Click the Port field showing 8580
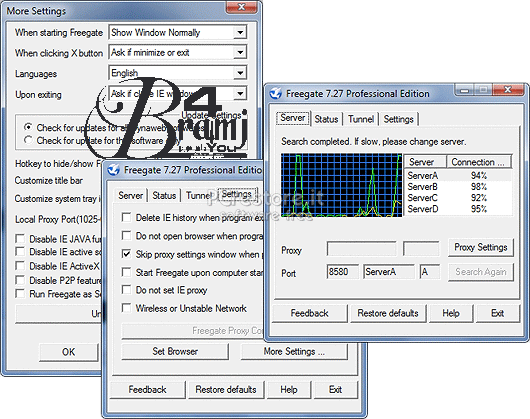This screenshot has width=530, height=419. pyautogui.click(x=342, y=272)
